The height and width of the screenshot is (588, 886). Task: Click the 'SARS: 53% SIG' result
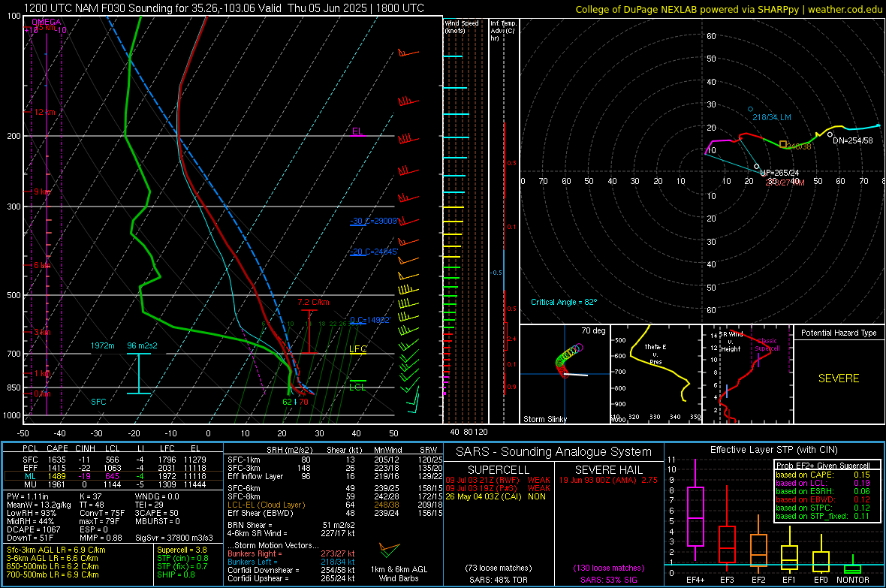608,580
